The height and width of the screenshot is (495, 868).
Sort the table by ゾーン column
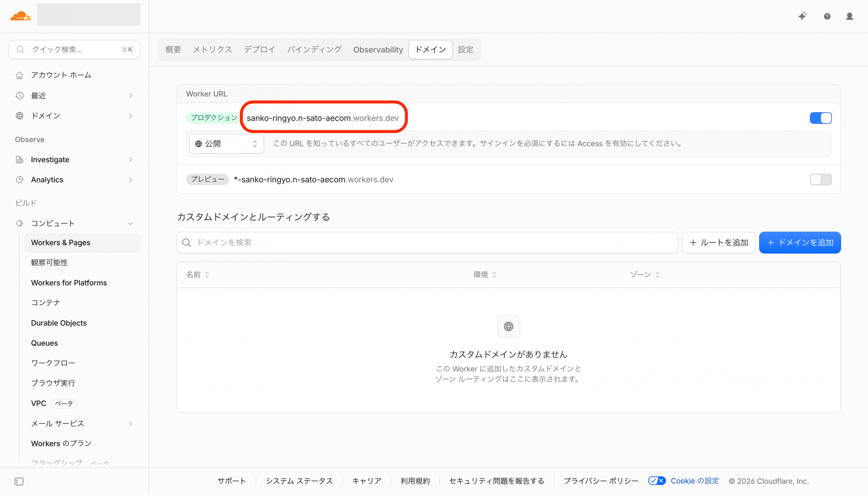tap(645, 274)
